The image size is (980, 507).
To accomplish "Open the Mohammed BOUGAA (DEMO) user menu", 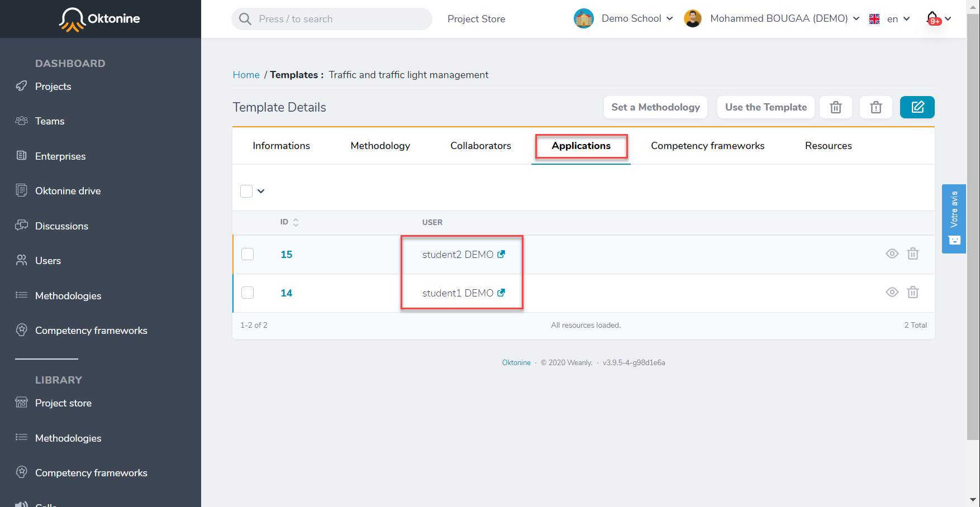I will tap(784, 18).
